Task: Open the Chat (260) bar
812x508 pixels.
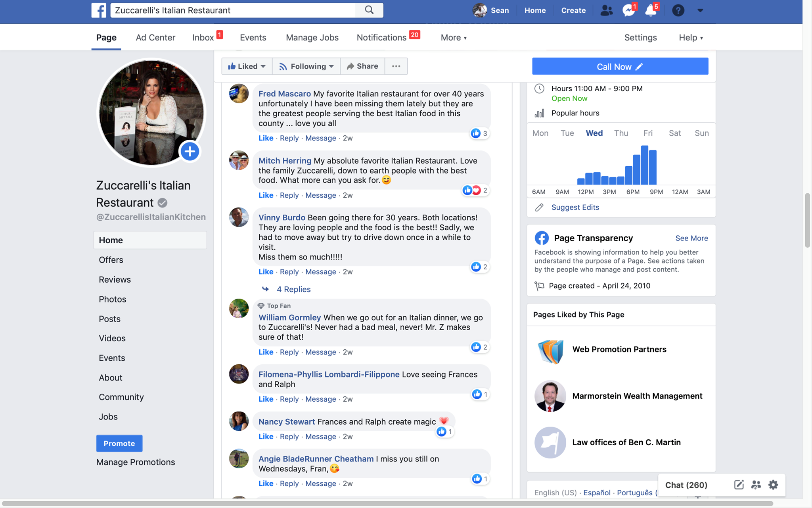Action: pyautogui.click(x=686, y=485)
